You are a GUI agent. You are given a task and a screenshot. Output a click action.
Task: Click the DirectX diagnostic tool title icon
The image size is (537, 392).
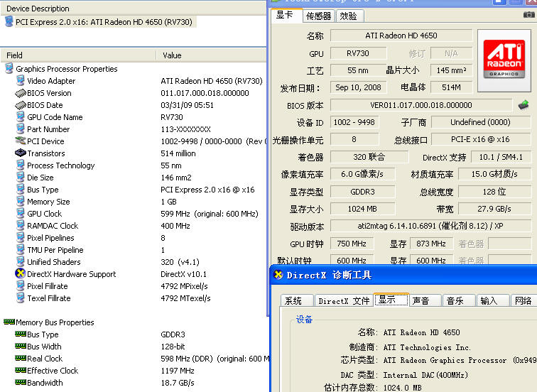coord(278,275)
